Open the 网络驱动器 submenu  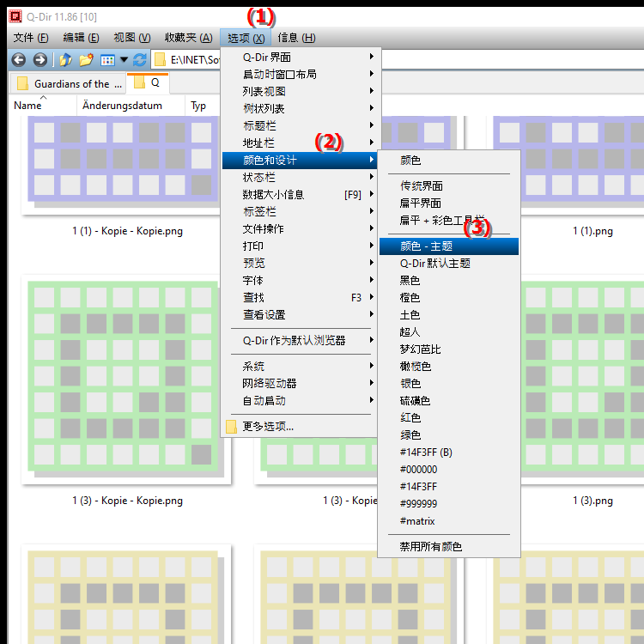300,383
